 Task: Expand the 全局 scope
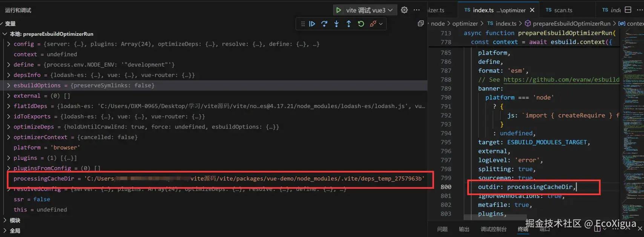5,231
